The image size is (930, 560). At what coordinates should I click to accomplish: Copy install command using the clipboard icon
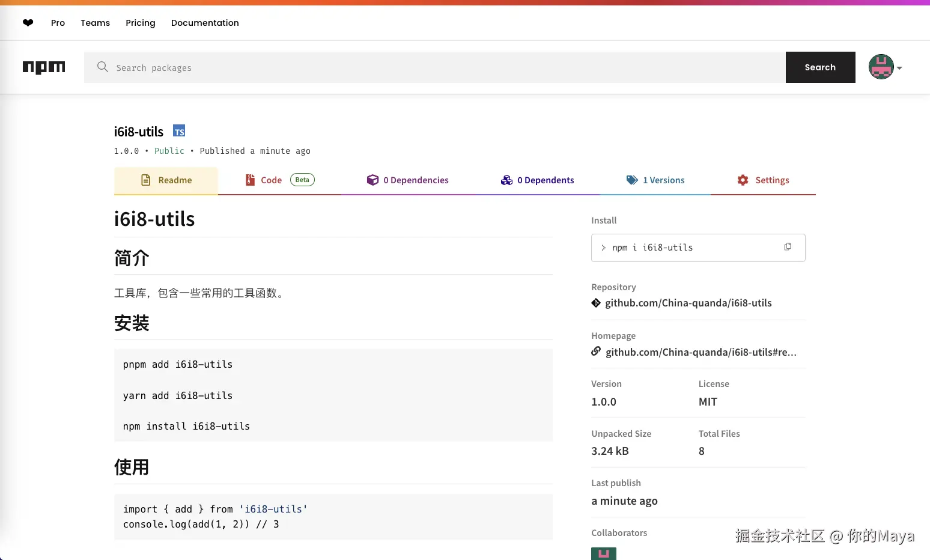[x=788, y=246]
